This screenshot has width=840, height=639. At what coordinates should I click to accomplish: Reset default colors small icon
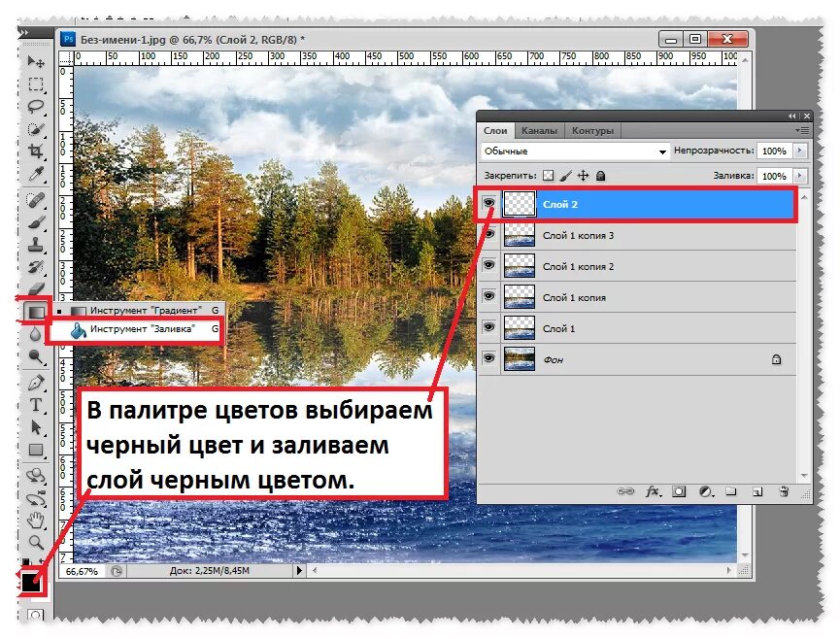point(25,560)
